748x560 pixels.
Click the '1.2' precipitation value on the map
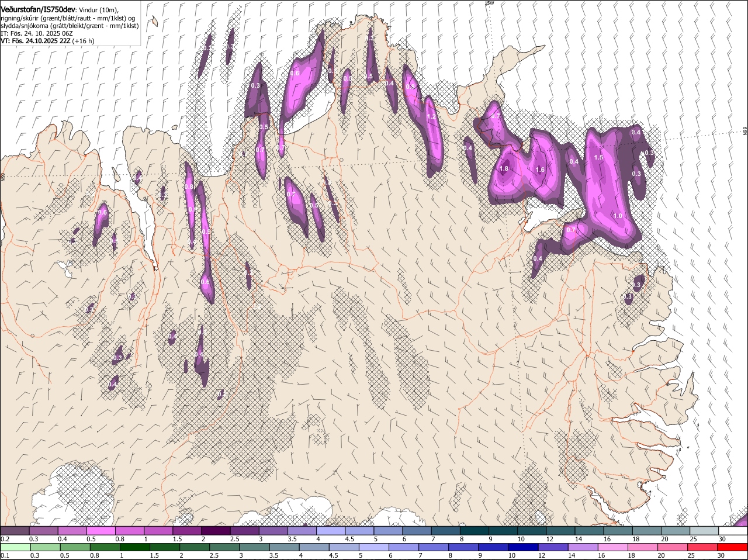pyautogui.click(x=431, y=117)
